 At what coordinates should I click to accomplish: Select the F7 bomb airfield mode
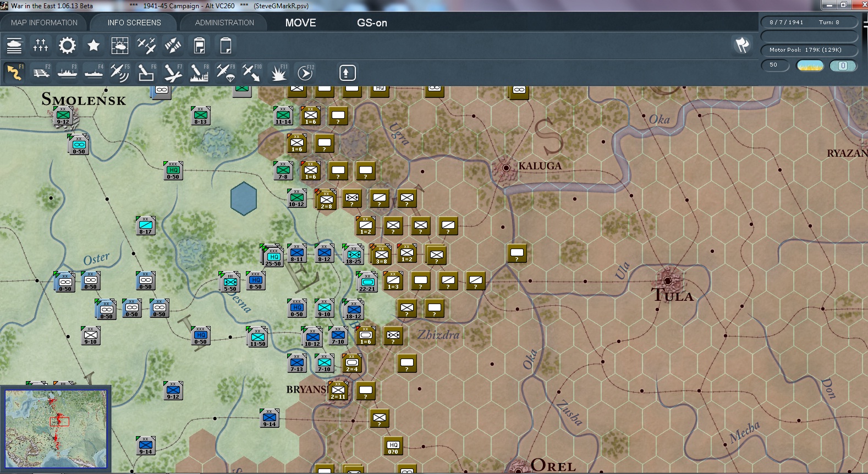click(173, 72)
